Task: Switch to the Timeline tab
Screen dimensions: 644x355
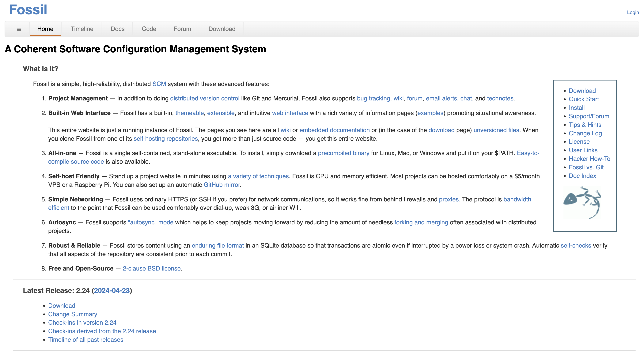Action: coord(82,29)
